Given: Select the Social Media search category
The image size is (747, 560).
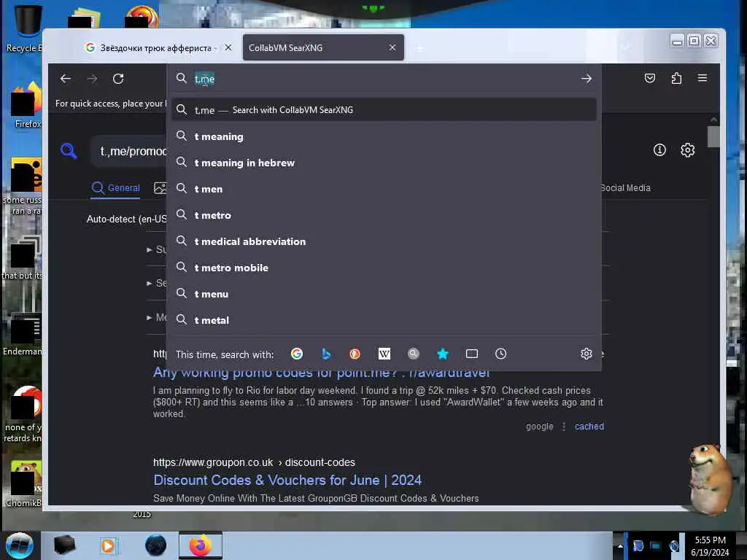Looking at the screenshot, I should coord(625,188).
